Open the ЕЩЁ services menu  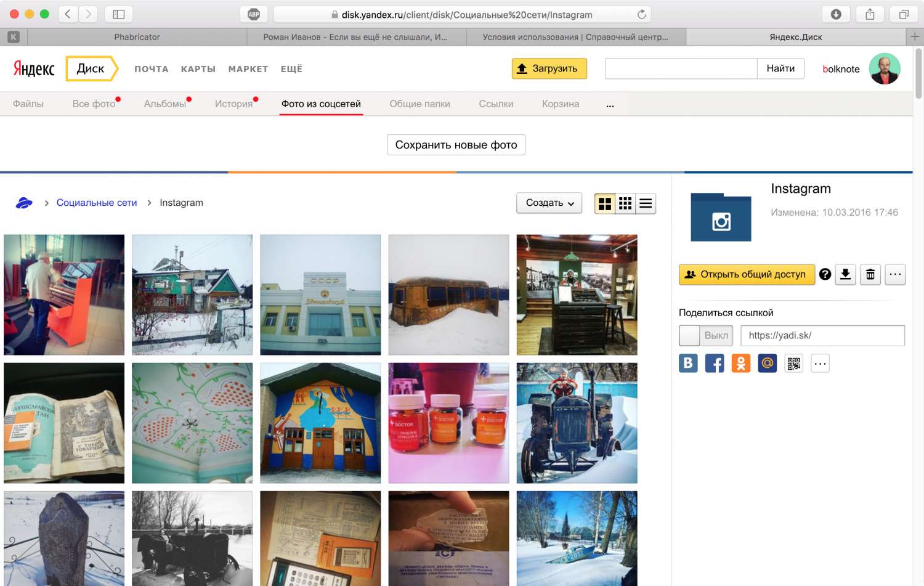[291, 69]
